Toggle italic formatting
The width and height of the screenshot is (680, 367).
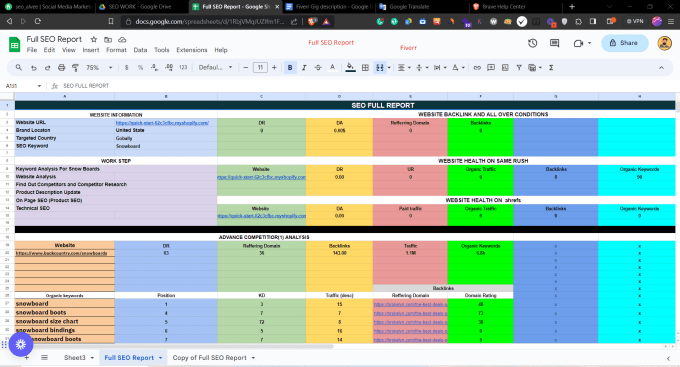click(304, 68)
